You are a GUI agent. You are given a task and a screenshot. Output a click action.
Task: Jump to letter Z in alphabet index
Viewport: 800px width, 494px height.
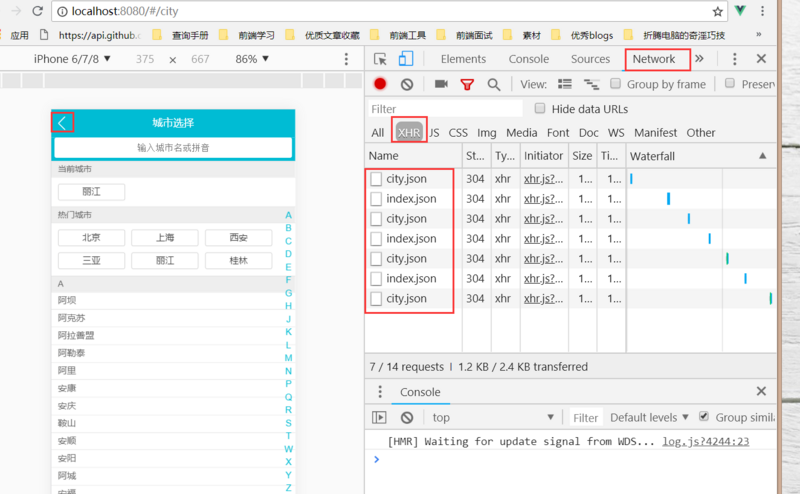[288, 487]
